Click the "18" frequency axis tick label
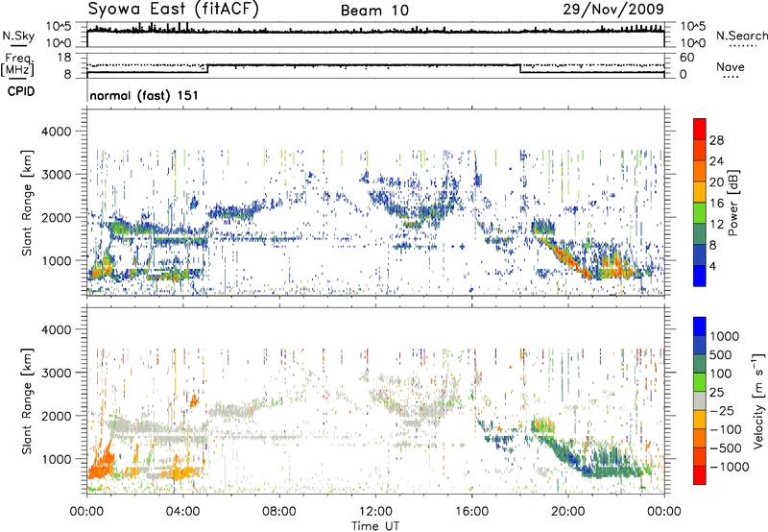 coord(64,58)
